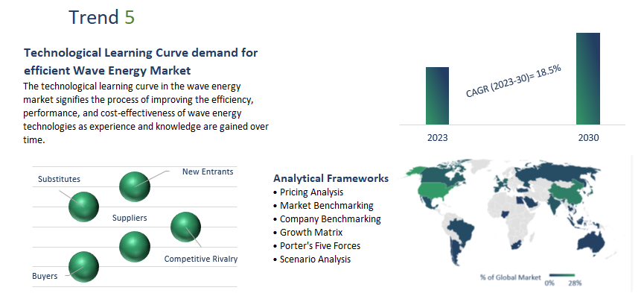Click the map legend gradient color bar
644x302 pixels.
[562, 275]
